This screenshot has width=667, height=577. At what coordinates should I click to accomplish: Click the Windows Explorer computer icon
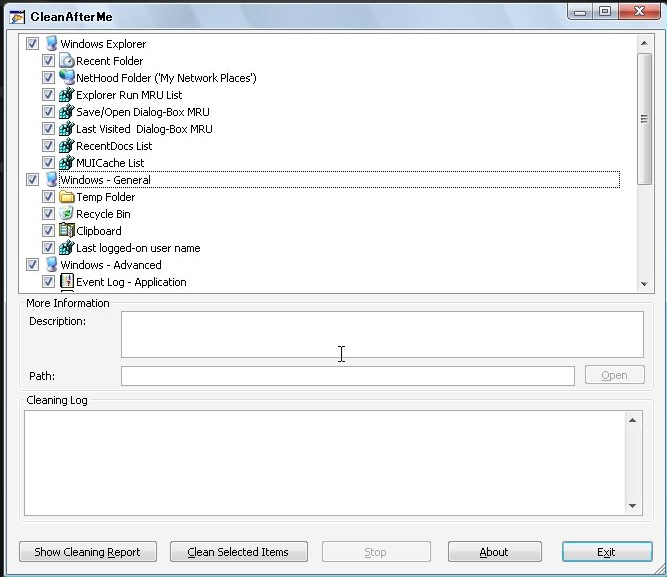point(51,43)
